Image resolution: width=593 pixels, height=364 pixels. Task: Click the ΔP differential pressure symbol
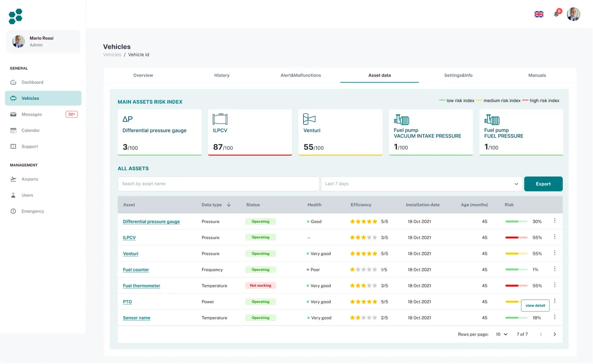pos(127,119)
